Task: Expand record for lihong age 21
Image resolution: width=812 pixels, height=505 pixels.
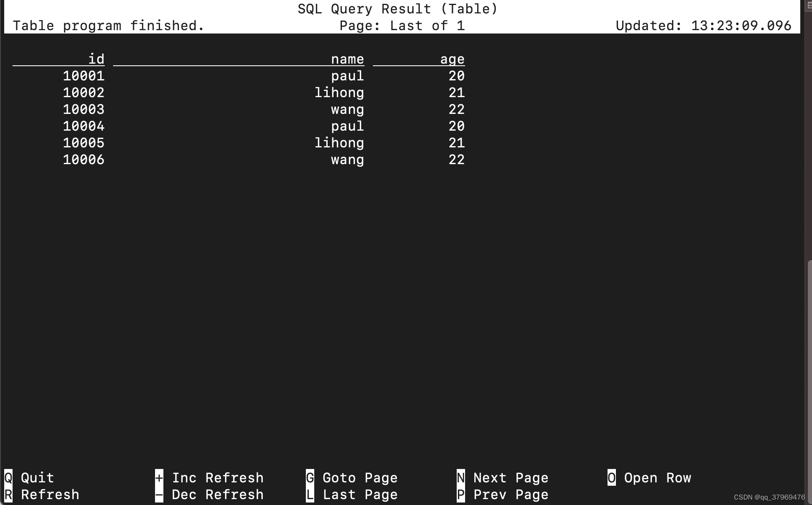Action: [x=339, y=92]
